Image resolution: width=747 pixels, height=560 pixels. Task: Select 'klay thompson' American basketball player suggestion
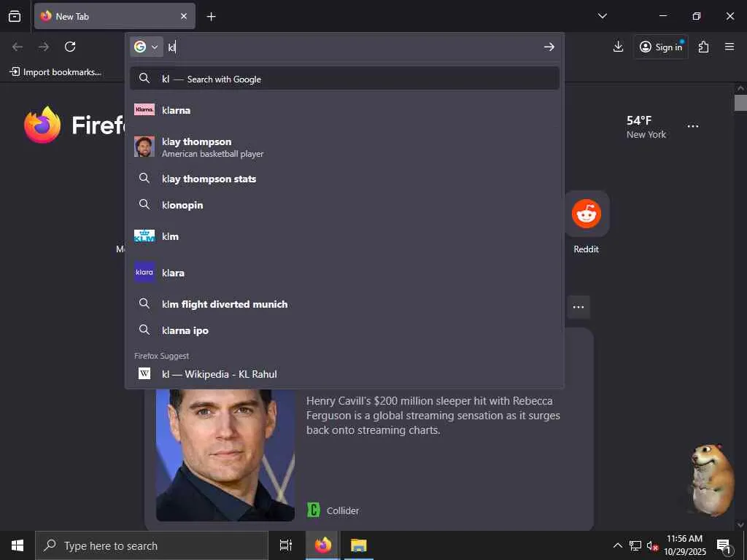(x=344, y=147)
